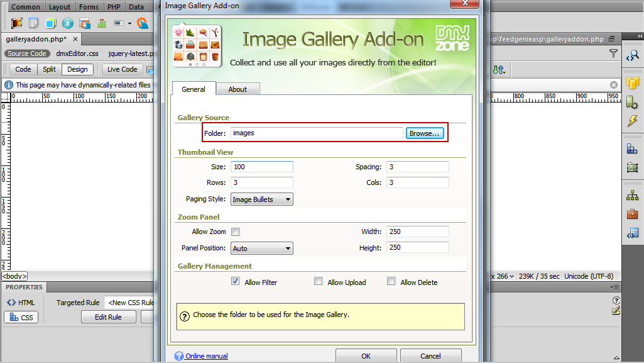Switch to the Code view

pyautogui.click(x=23, y=69)
